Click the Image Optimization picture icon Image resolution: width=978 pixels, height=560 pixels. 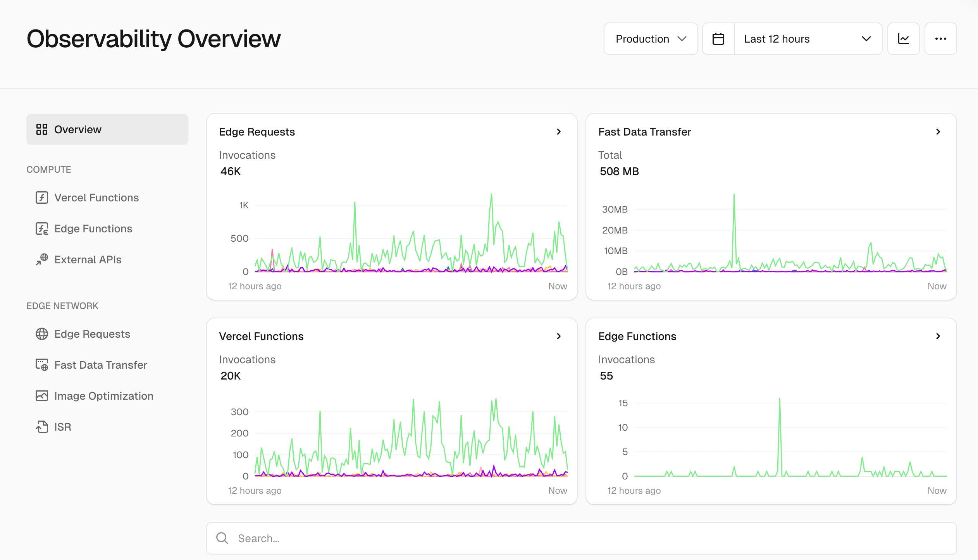pyautogui.click(x=41, y=396)
